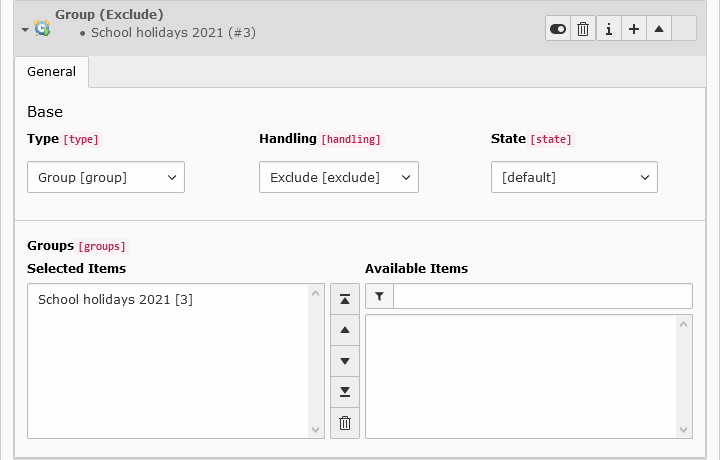This screenshot has width=720, height=460.
Task: Move selected item to bottom icon
Action: (345, 392)
